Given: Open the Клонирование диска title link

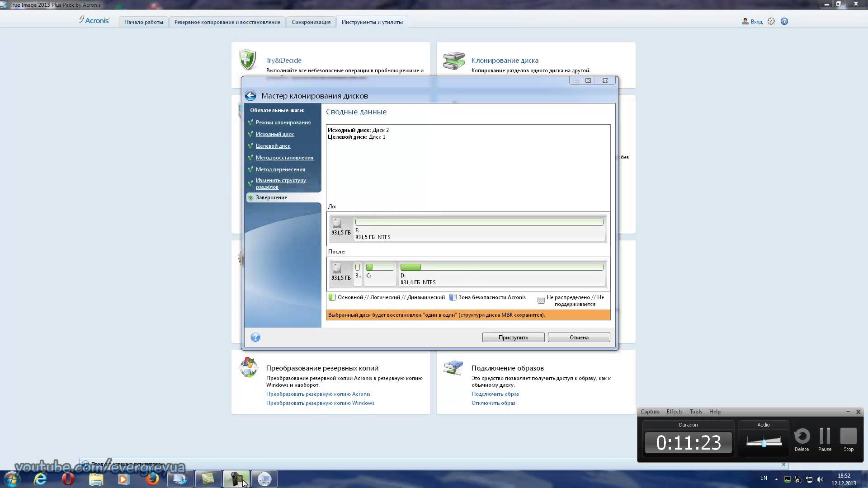Looking at the screenshot, I should [505, 61].
